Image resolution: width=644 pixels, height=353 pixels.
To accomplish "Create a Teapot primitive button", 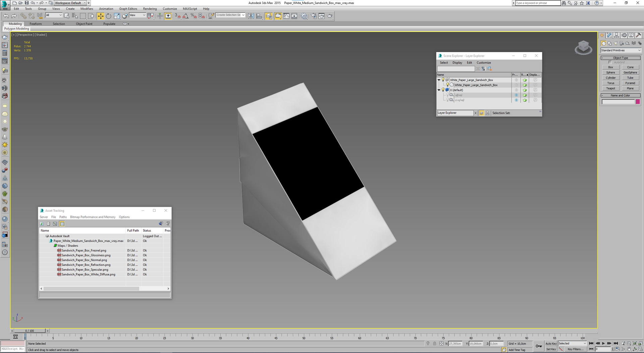I will (610, 89).
